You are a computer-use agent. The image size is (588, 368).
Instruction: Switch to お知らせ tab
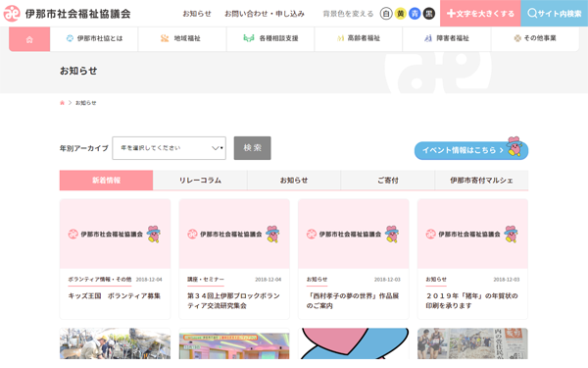pyautogui.click(x=294, y=181)
